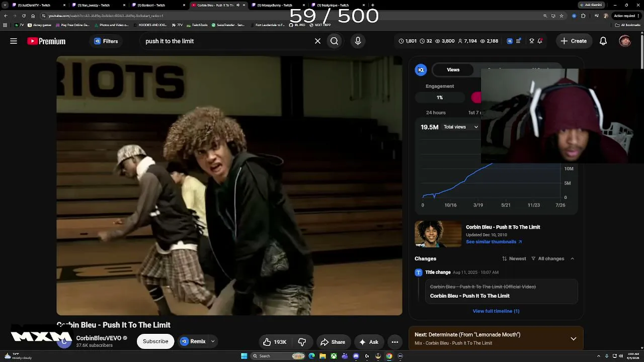Image resolution: width=644 pixels, height=362 pixels.
Task: Open Windows Start menu
Action: coord(244,356)
